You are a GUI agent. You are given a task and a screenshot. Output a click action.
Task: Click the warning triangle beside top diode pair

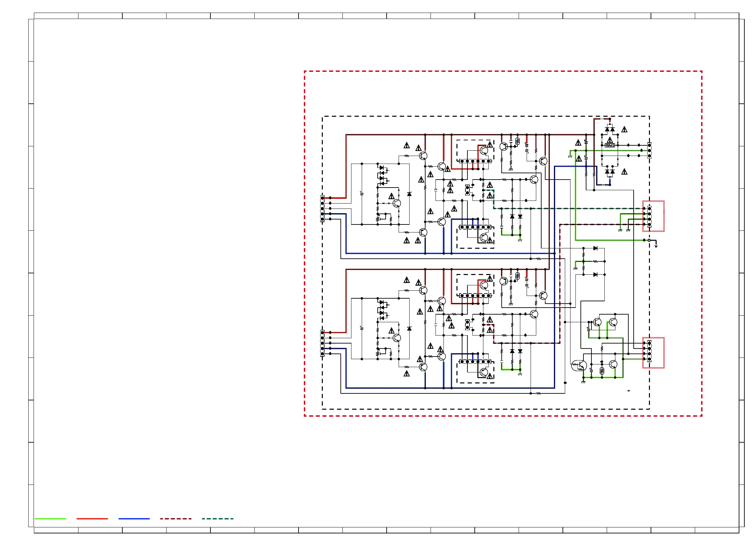click(624, 129)
